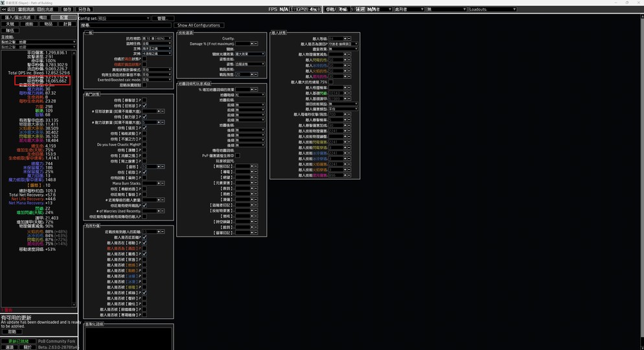Toggle the 你有【暴擊球】 checkbox

pos(144,100)
